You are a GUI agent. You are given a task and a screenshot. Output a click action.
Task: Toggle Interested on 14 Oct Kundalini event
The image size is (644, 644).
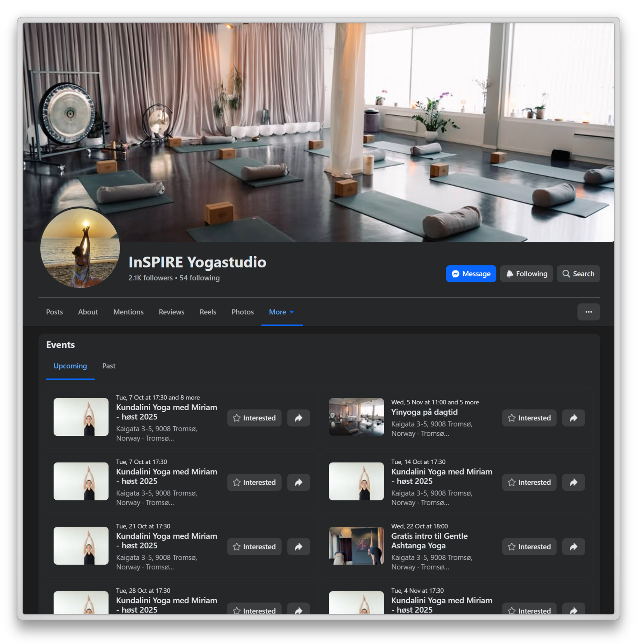529,482
